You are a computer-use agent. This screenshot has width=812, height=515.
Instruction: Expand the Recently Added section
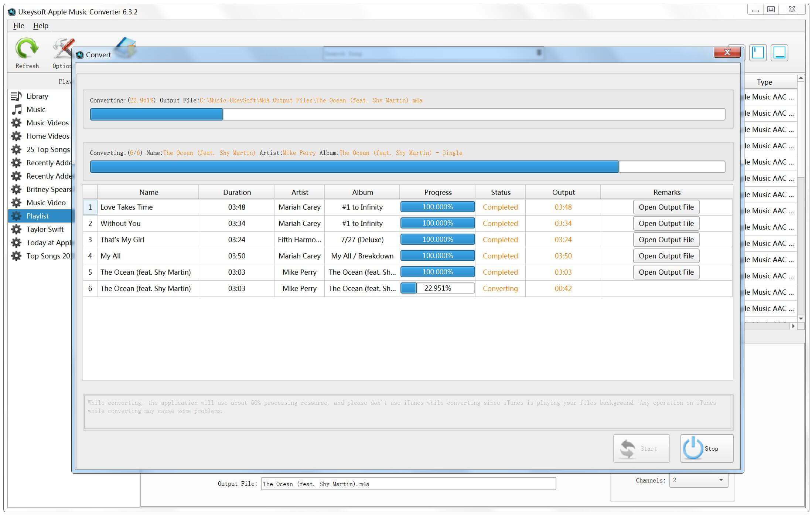48,162
